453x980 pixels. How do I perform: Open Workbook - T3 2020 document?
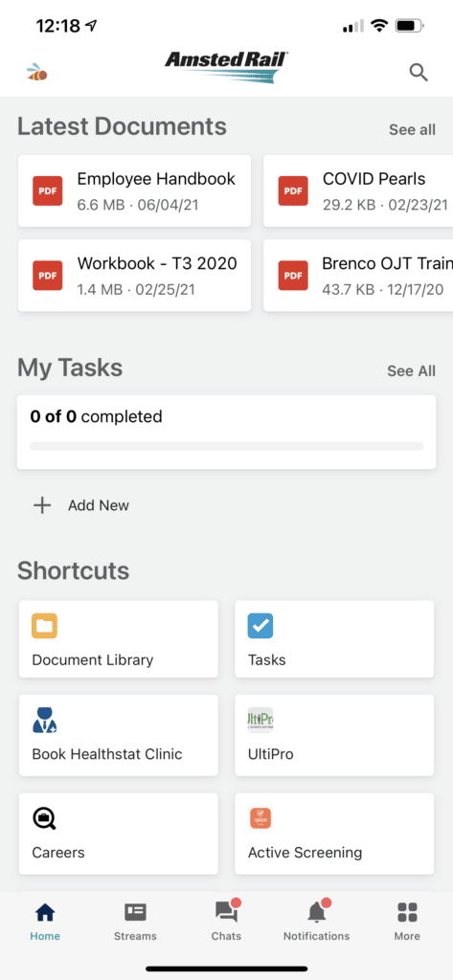[x=134, y=276]
